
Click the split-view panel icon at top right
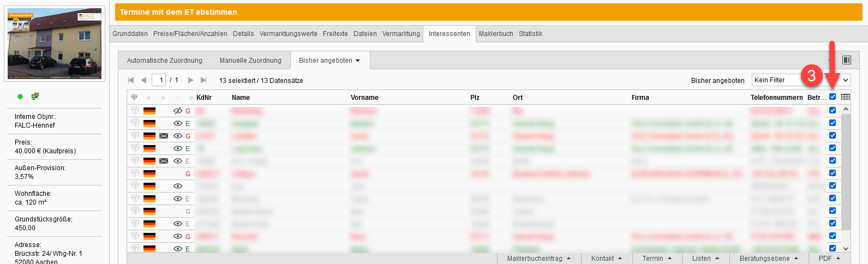click(846, 60)
